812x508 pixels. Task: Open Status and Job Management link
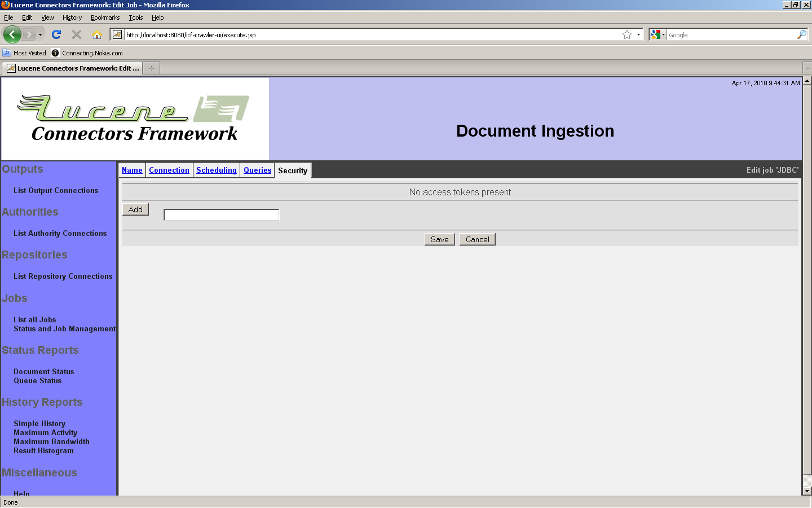coord(65,329)
